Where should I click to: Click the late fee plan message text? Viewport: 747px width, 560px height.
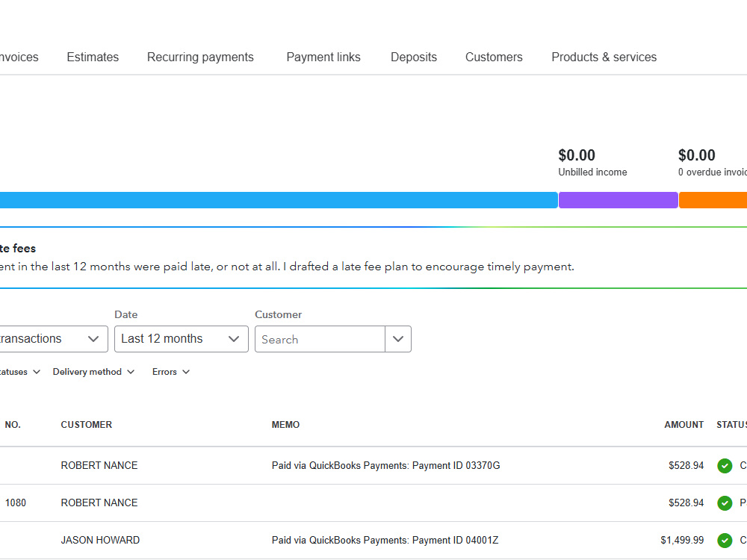(287, 267)
